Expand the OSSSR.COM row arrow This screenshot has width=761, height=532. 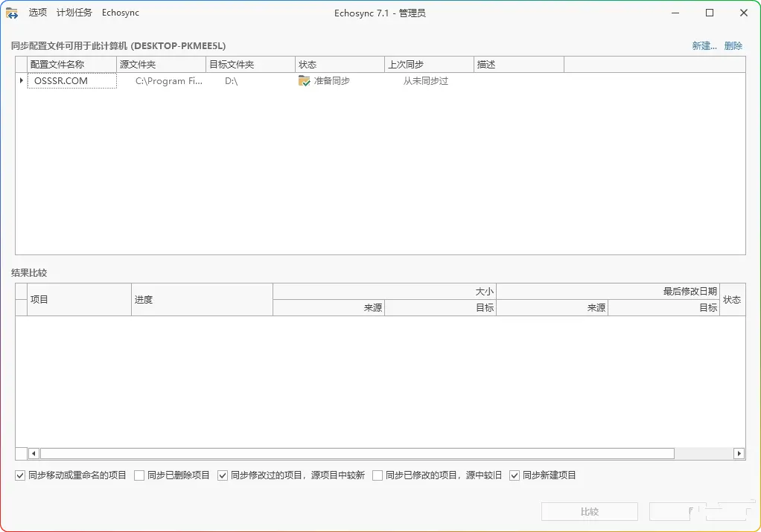click(x=21, y=81)
